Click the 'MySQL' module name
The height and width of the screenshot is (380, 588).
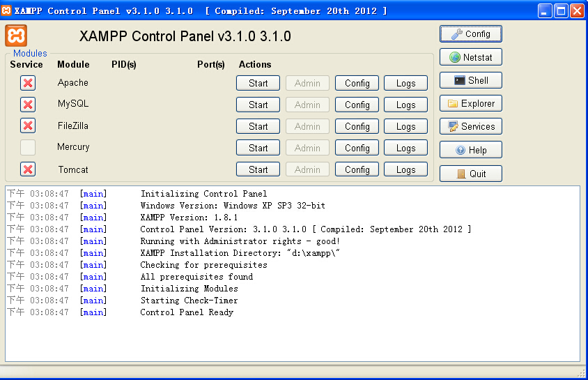click(73, 103)
